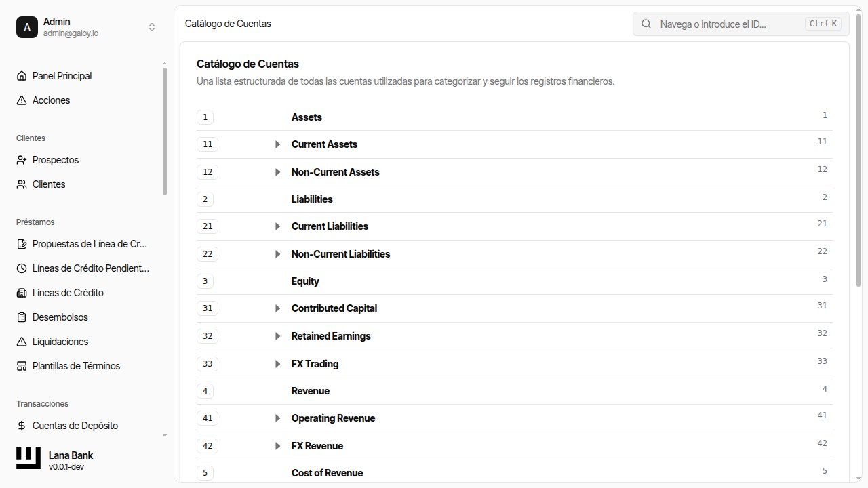Click the Acciones warning triangle icon
This screenshot has width=868, height=488.
(22, 100)
